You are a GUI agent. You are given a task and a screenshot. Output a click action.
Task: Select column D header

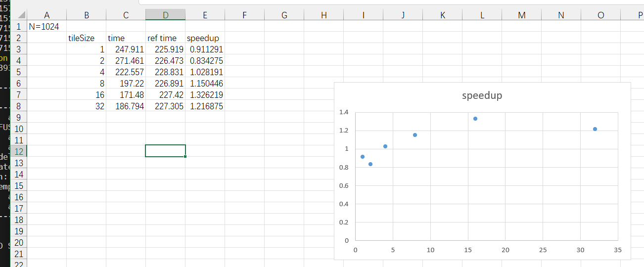click(x=166, y=15)
